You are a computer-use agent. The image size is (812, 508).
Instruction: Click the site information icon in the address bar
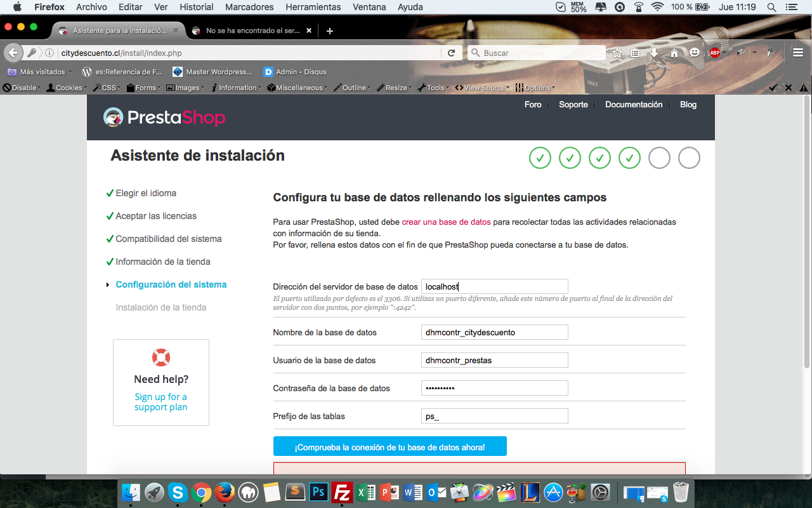tap(49, 53)
